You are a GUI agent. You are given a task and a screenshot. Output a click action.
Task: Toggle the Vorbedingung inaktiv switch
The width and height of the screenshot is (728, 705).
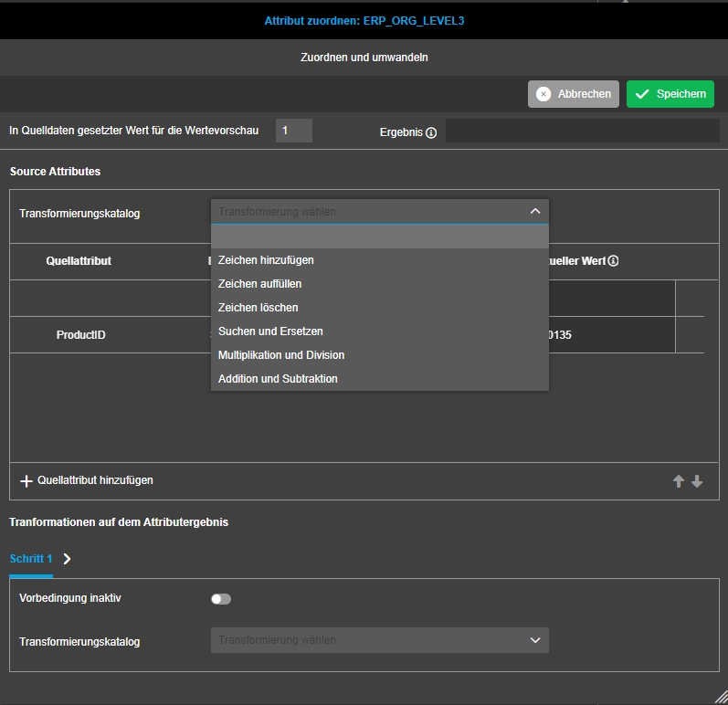click(221, 599)
